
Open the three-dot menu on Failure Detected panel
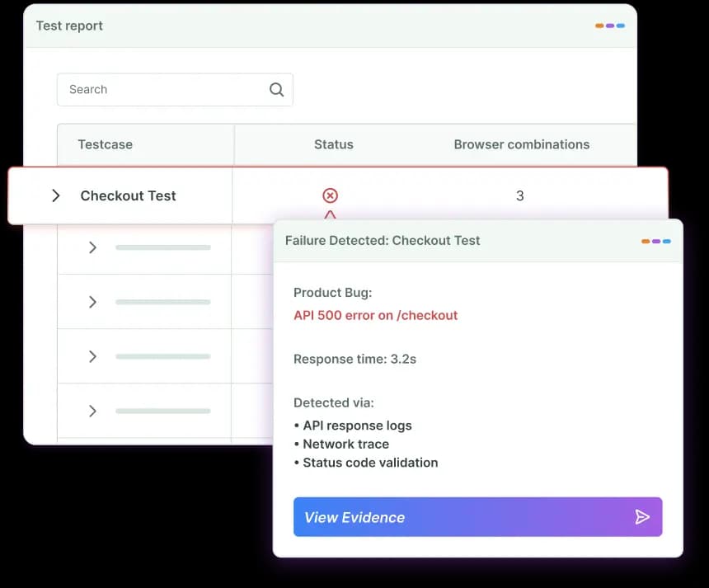click(x=656, y=241)
